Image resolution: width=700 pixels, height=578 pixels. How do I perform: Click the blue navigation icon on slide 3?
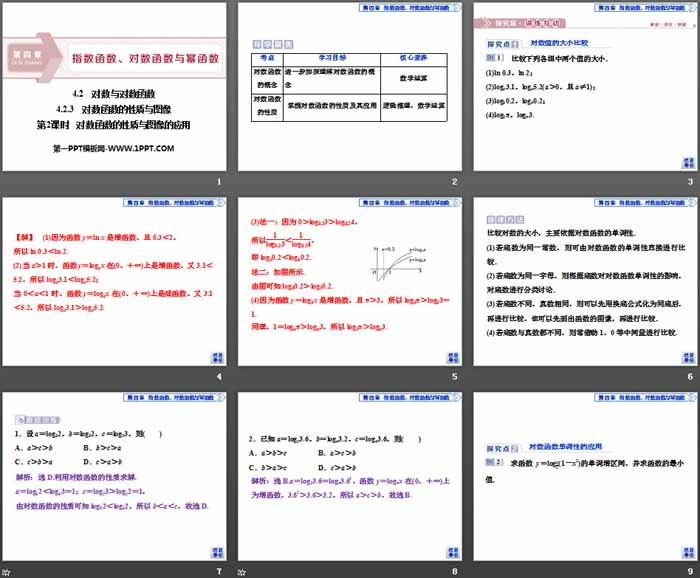tap(689, 163)
